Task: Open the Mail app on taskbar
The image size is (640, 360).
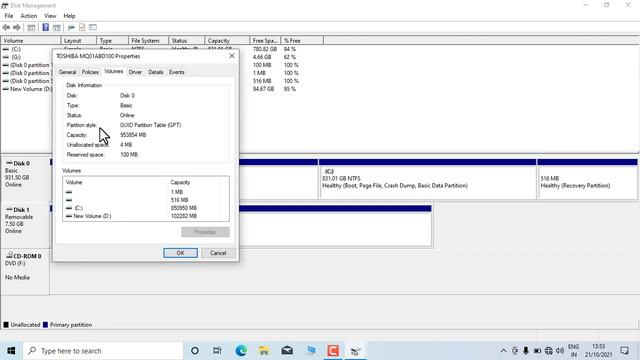Action: [x=287, y=351]
